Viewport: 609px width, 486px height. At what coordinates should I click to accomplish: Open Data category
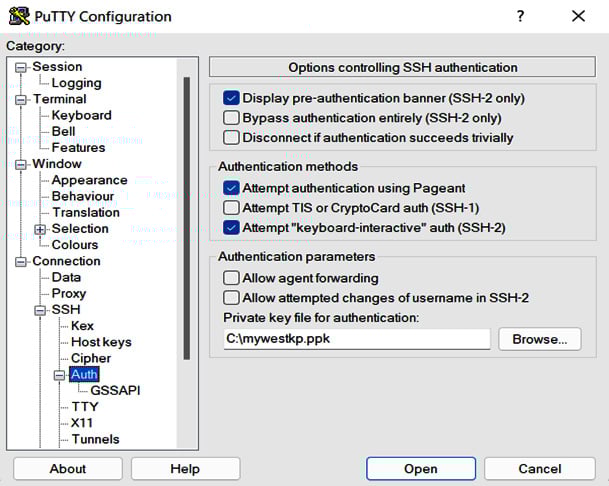[66, 277]
